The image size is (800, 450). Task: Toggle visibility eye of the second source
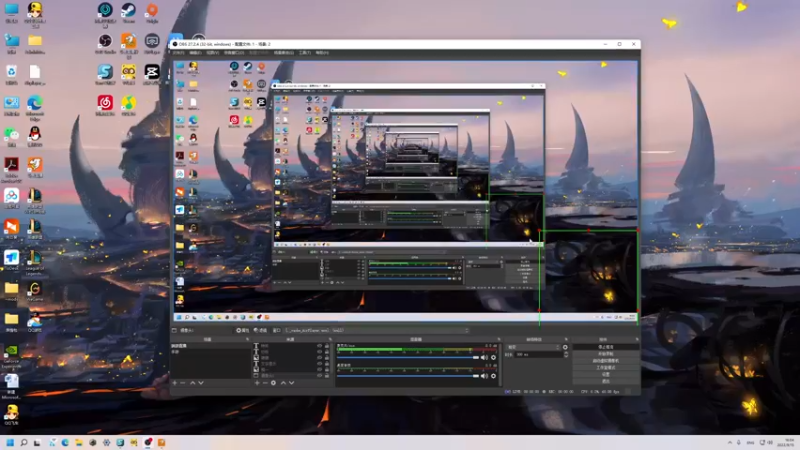point(319,352)
